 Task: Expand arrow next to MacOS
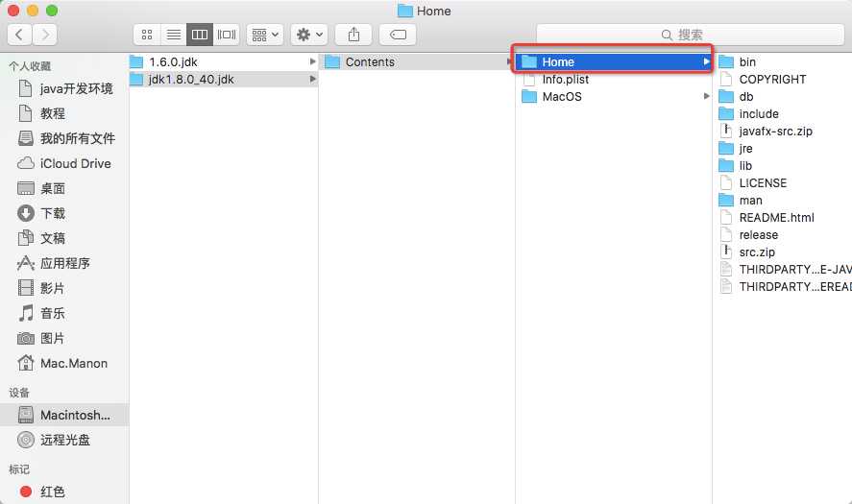(706, 96)
